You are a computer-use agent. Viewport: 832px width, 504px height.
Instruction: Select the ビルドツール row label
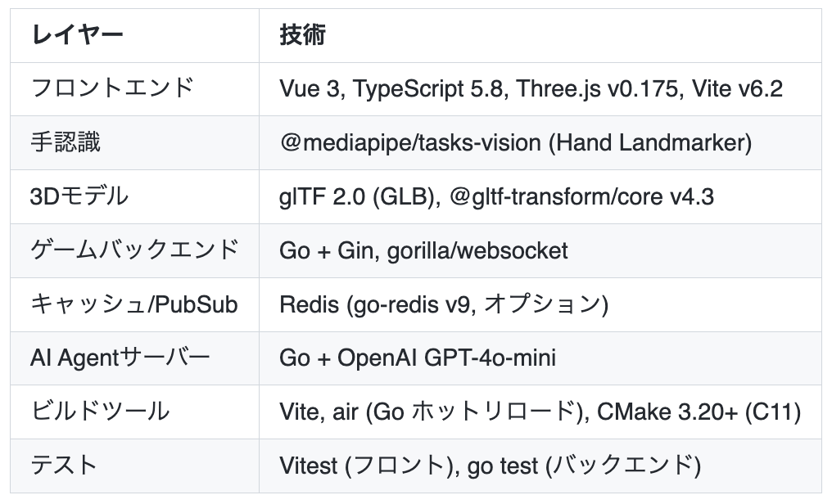tap(100, 412)
